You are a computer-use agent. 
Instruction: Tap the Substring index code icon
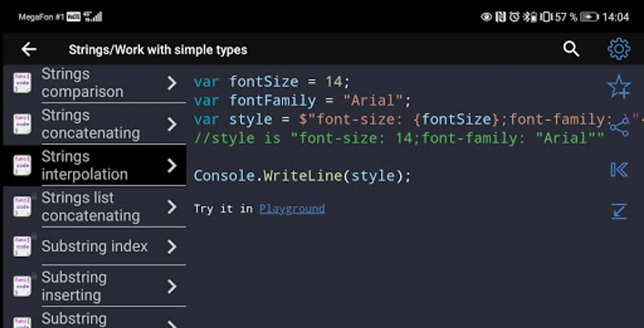(x=22, y=246)
